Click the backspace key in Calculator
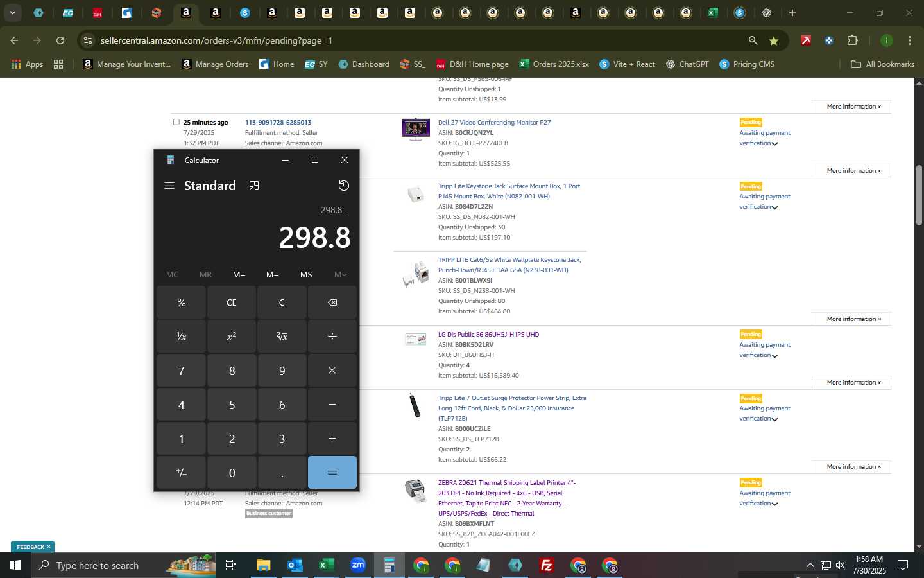924x578 pixels. (x=332, y=302)
